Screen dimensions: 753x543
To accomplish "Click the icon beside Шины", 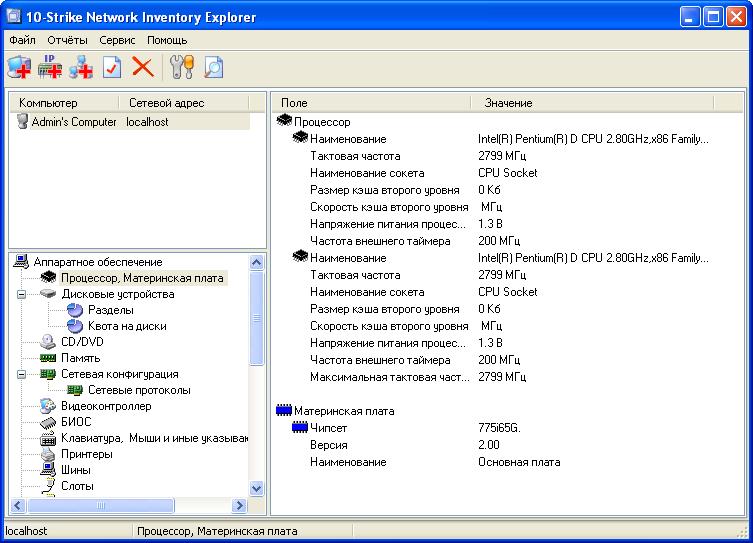I will 48,470.
